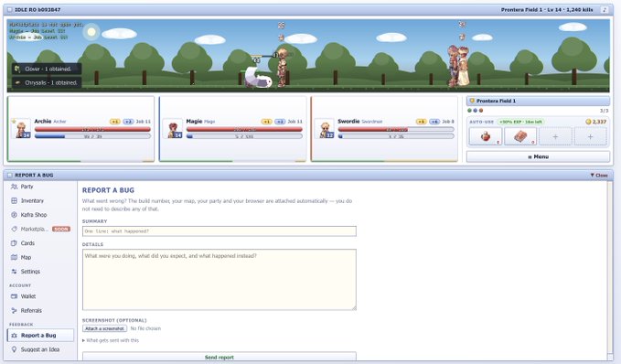Use the meat auto-use slot
Image resolution: width=621 pixels, height=364 pixels.
tap(520, 136)
